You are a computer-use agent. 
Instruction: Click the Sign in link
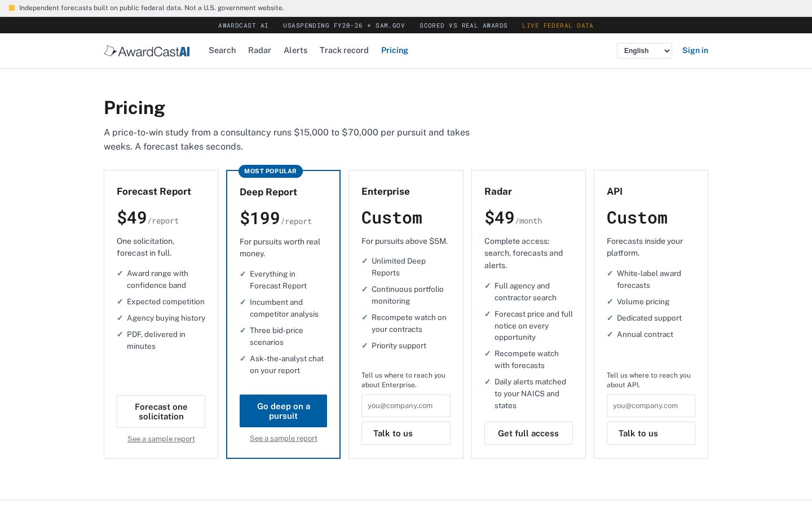pos(695,50)
